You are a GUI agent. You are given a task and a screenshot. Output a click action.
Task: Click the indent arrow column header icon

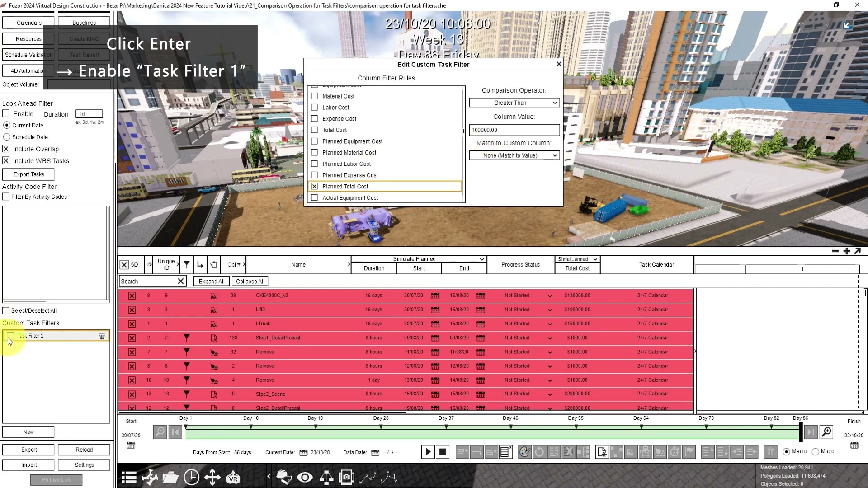click(x=200, y=264)
